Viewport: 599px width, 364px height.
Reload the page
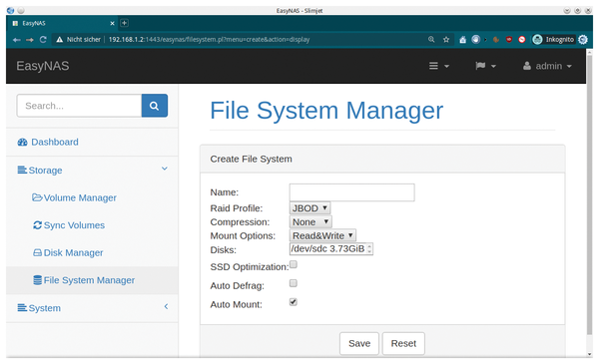click(43, 39)
